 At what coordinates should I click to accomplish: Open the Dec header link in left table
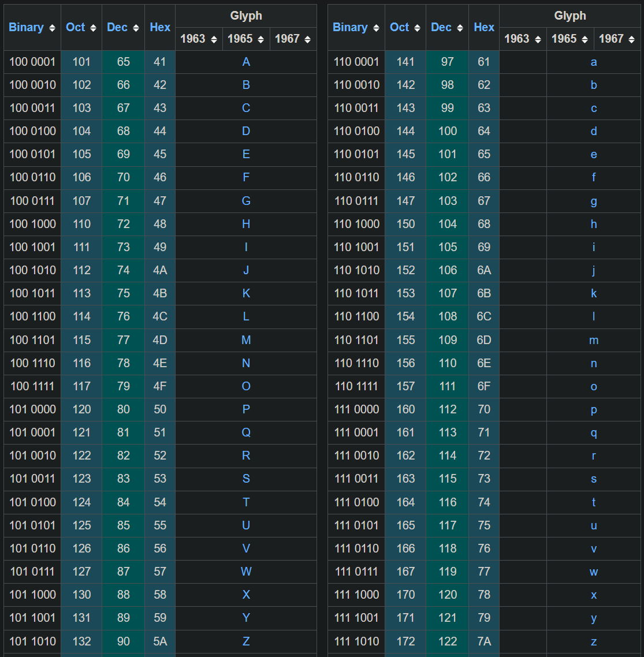117,27
